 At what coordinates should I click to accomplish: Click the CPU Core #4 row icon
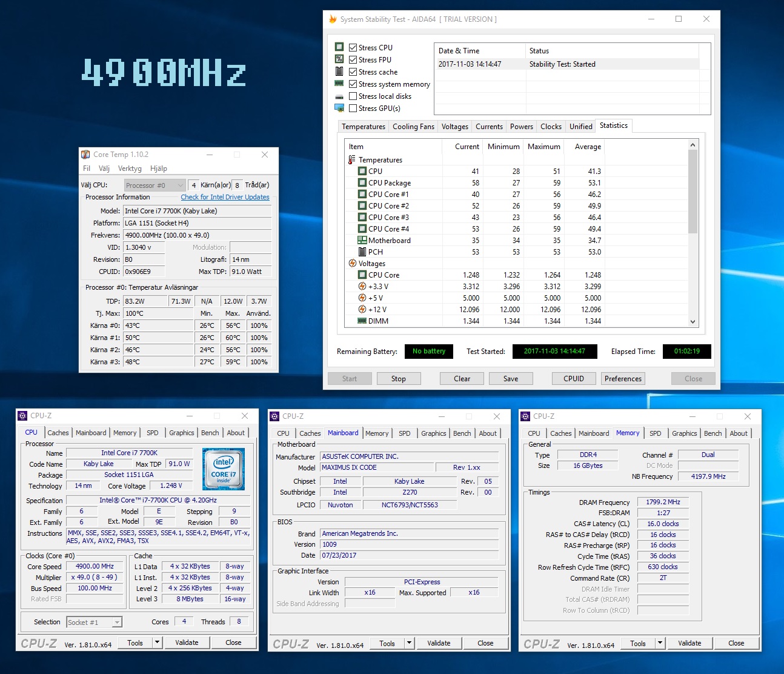pyautogui.click(x=362, y=229)
